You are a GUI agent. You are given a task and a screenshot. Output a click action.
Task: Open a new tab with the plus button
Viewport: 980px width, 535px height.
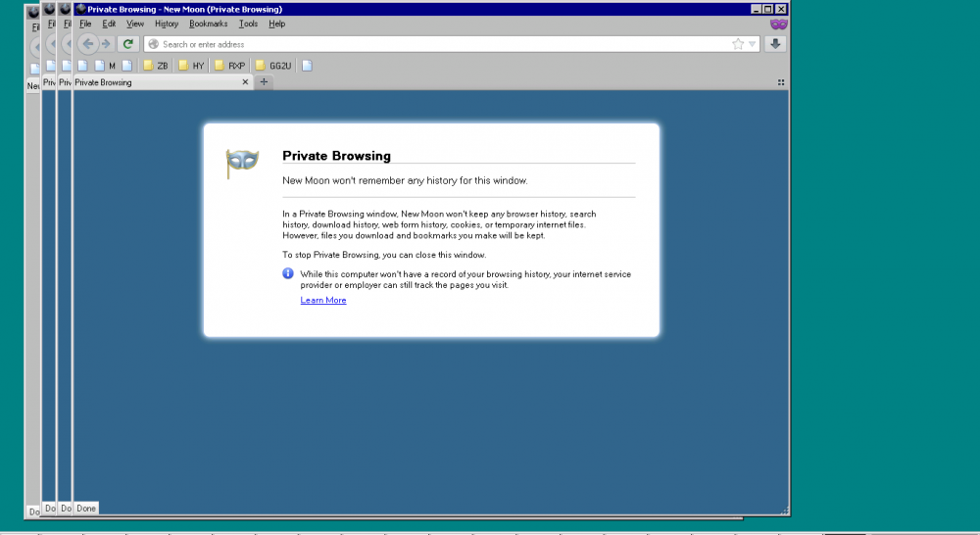[264, 82]
